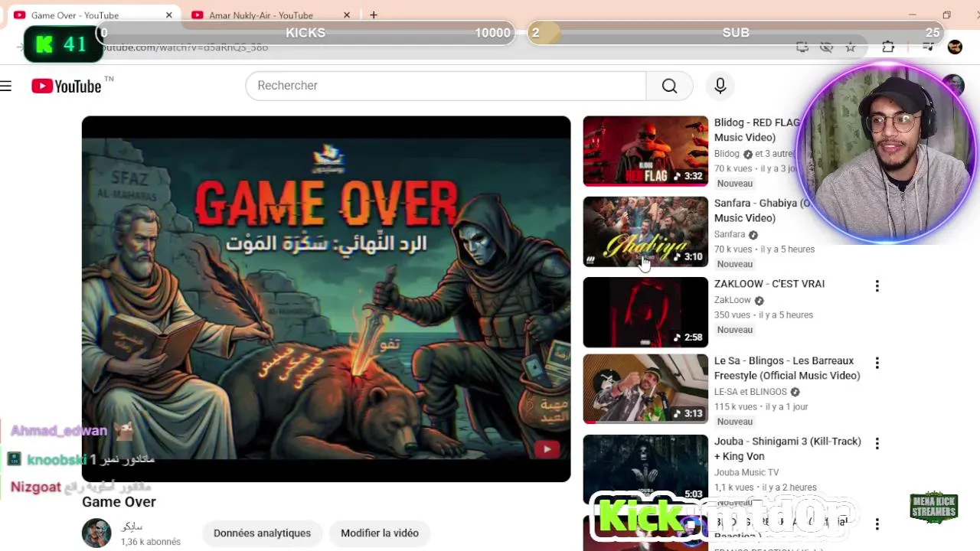Click the Modifier la vidéo button
The width and height of the screenshot is (980, 551).
380,533
